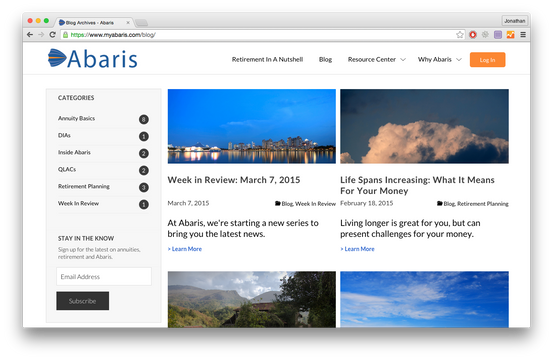Reload the page with refresh icon
Viewport: 553px width, 360px height.
[x=53, y=35]
